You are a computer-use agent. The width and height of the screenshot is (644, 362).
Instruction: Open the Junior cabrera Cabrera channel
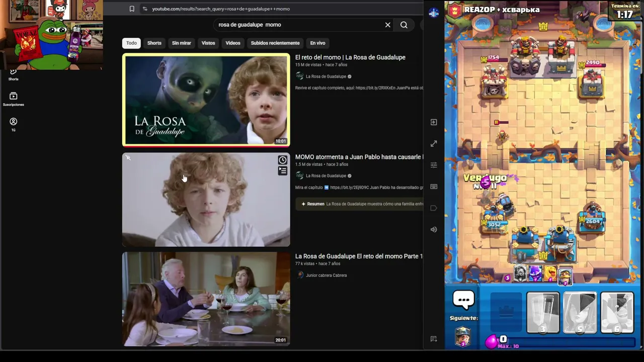[326, 276]
